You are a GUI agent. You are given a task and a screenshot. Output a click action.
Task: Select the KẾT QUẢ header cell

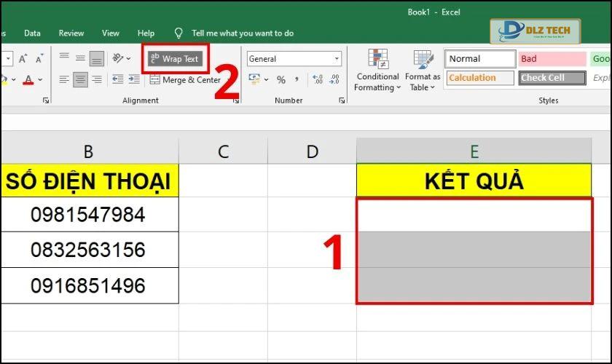click(x=474, y=181)
